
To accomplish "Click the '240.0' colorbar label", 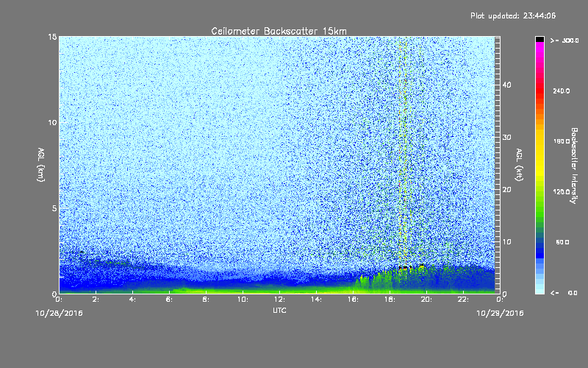I will 562,91.
